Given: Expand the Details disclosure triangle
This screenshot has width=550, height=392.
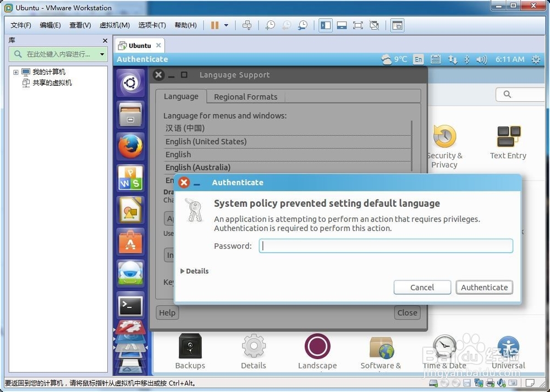Looking at the screenshot, I should (183, 271).
